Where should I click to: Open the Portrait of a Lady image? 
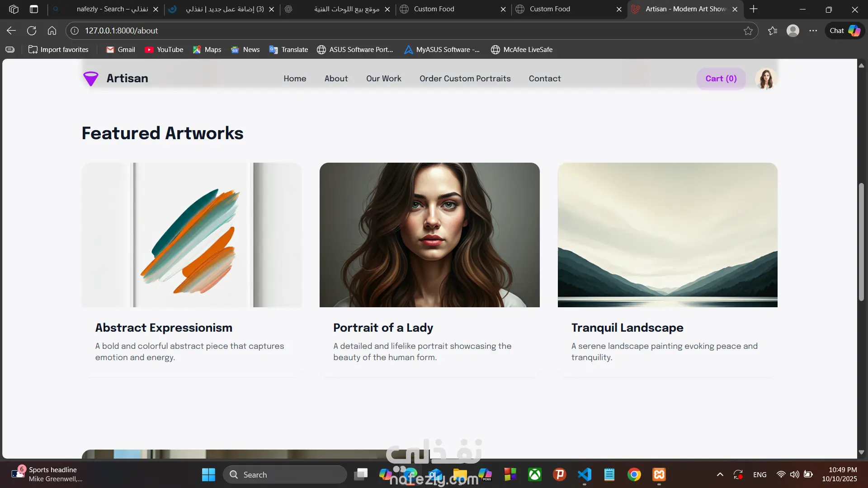coord(429,235)
